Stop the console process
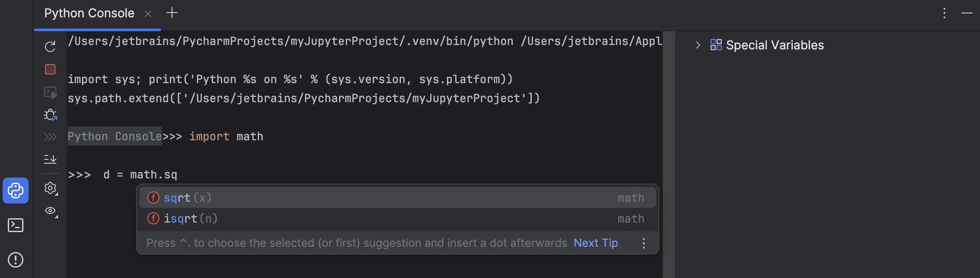 click(x=50, y=69)
